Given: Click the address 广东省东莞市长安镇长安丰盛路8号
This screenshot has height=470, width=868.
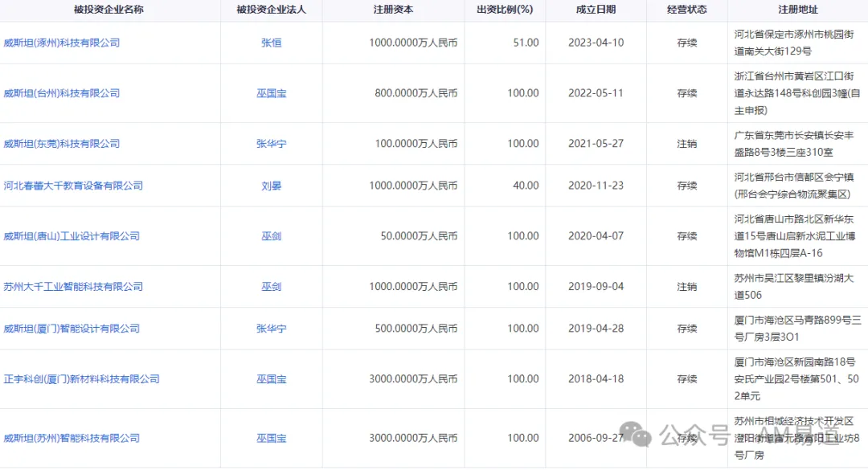Looking at the screenshot, I should click(794, 143).
